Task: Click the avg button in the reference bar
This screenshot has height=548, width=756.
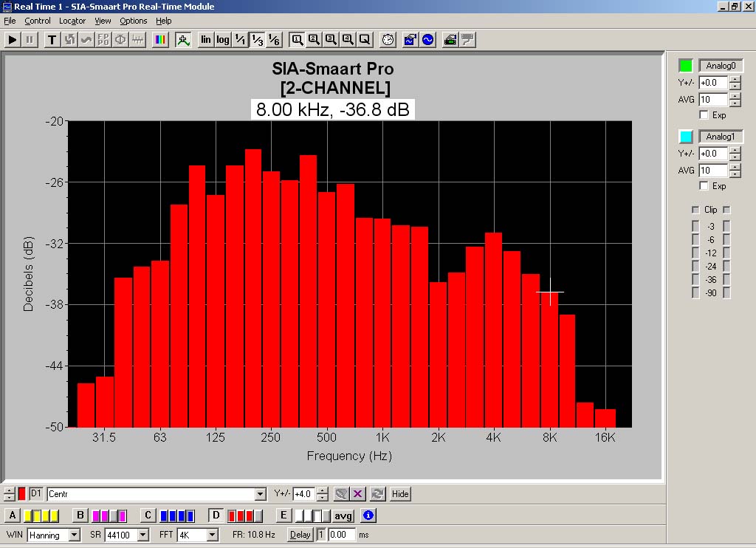Action: (x=343, y=516)
